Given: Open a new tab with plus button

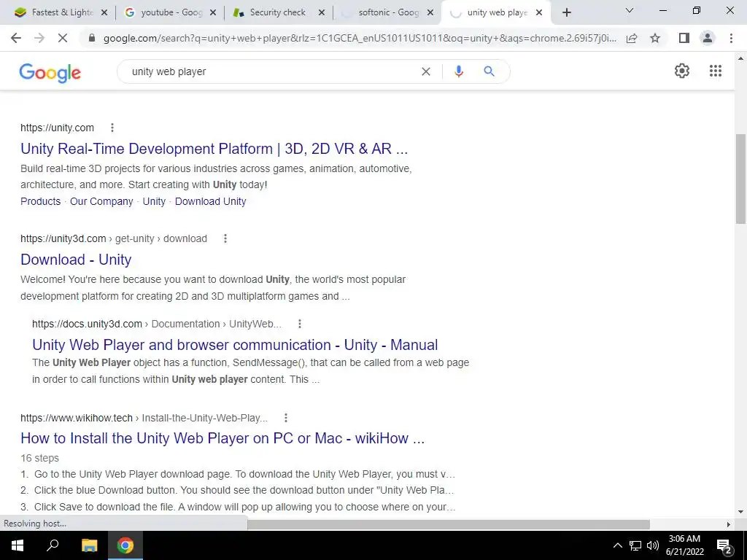Looking at the screenshot, I should coord(566,12).
